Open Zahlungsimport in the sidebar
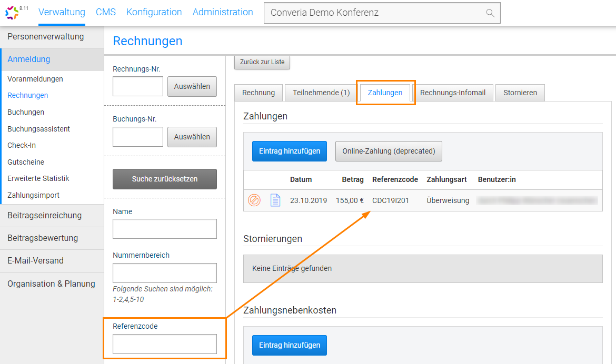616x364 pixels. [33, 195]
